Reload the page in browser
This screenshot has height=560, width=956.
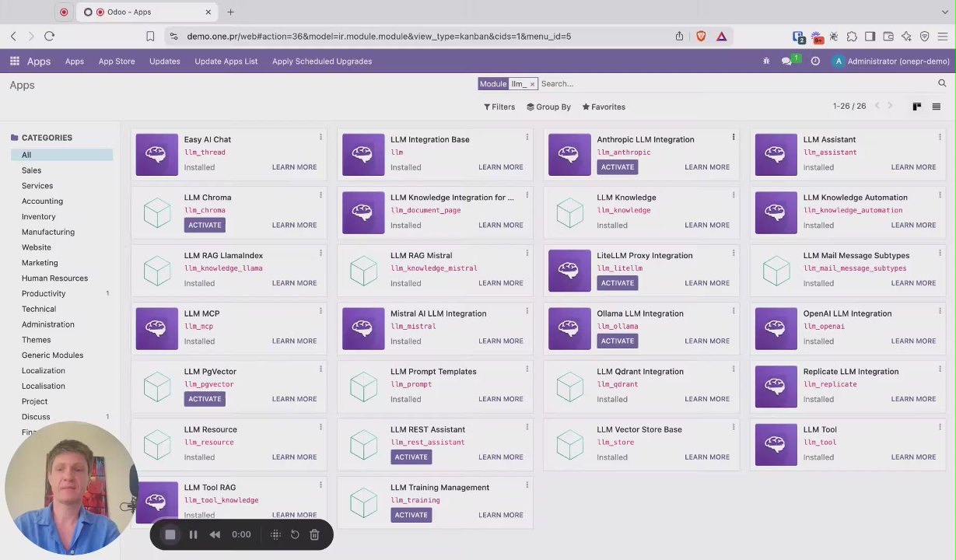(x=50, y=36)
